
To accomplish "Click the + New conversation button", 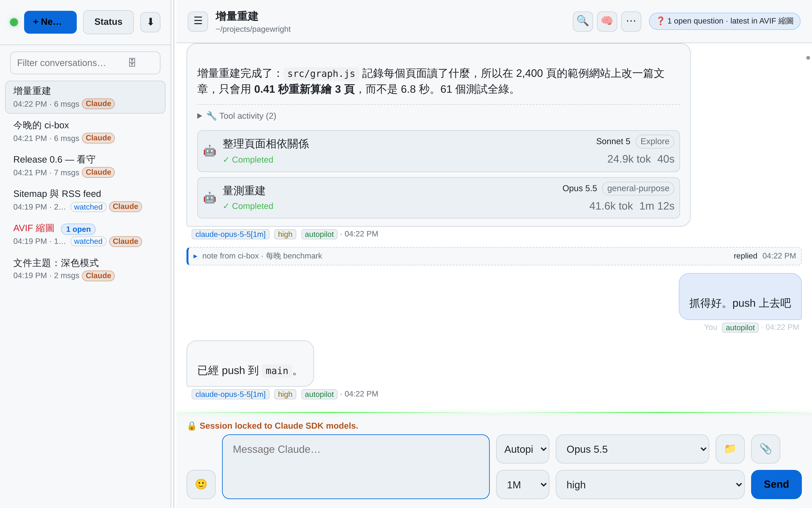I will click(50, 22).
